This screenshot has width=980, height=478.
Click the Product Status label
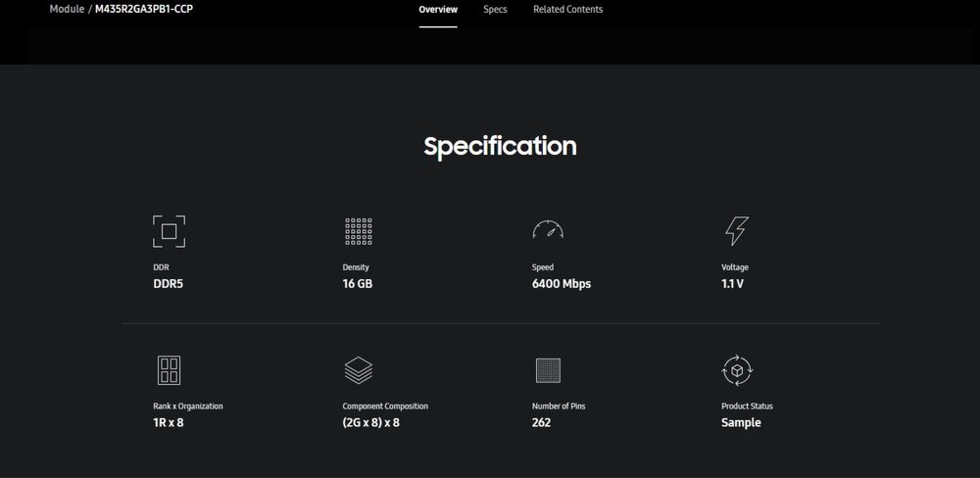pyautogui.click(x=747, y=406)
